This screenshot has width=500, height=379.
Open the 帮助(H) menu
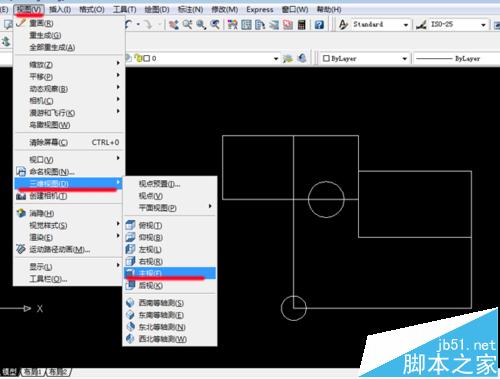(329, 9)
